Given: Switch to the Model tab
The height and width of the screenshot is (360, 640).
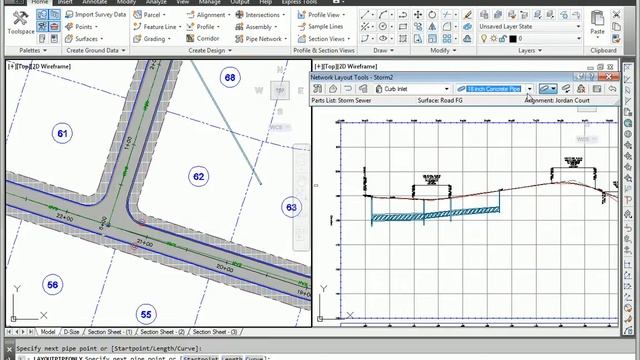Looking at the screenshot, I should [x=48, y=332].
